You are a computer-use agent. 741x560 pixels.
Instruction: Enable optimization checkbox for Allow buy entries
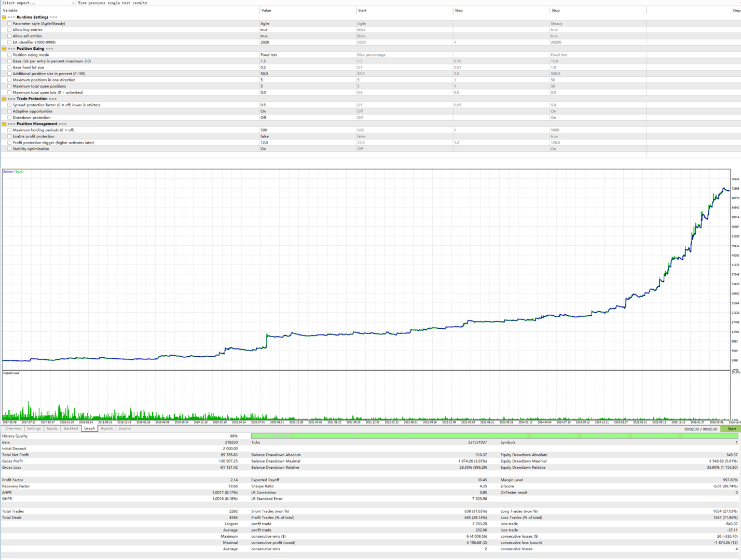coord(9,30)
